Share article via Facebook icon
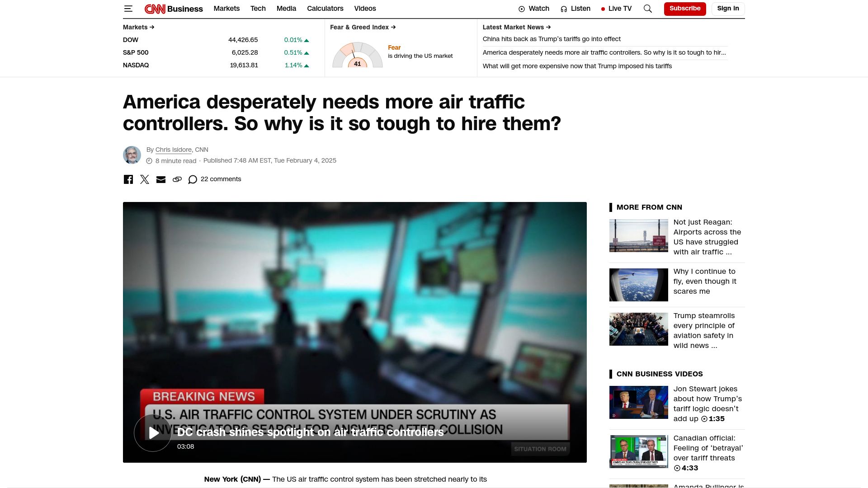The width and height of the screenshot is (868, 488). (128, 179)
